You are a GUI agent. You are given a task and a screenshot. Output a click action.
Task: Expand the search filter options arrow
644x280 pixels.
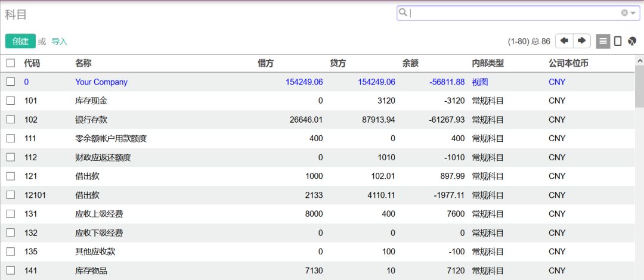pyautogui.click(x=633, y=13)
